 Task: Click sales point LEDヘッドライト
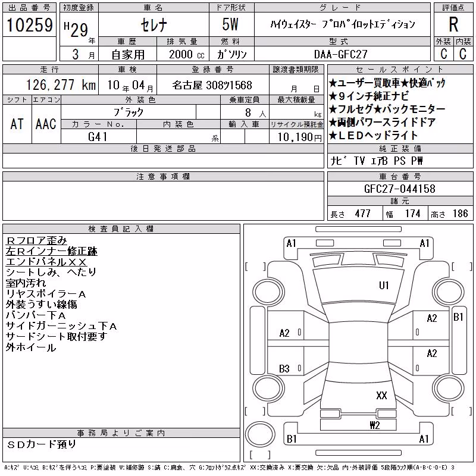[374, 136]
